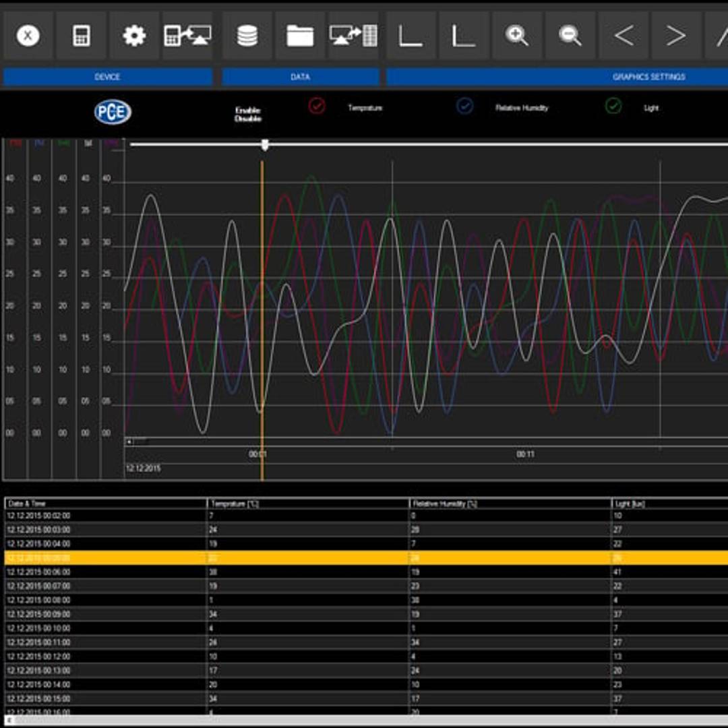This screenshot has height=728, width=728.
Task: Open the folder icon in the toolbar
Action: 300,36
